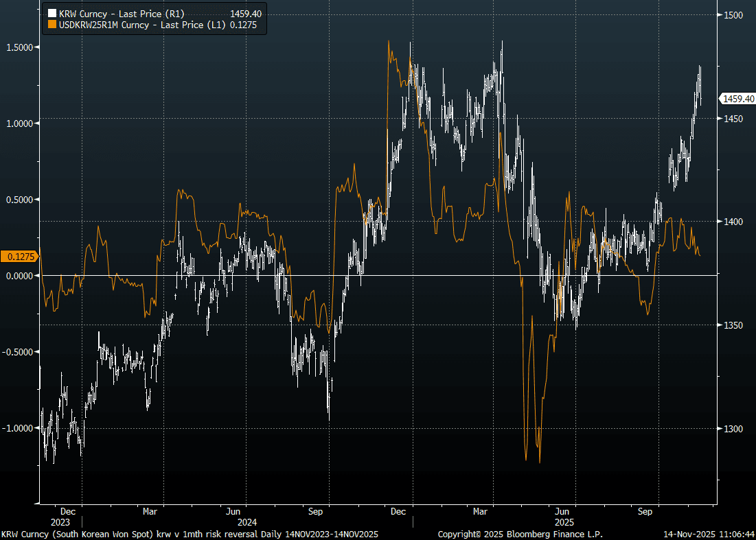This screenshot has width=756, height=540.
Task: Click the orange USDKRW25R1M legend swatch
Action: (51, 25)
